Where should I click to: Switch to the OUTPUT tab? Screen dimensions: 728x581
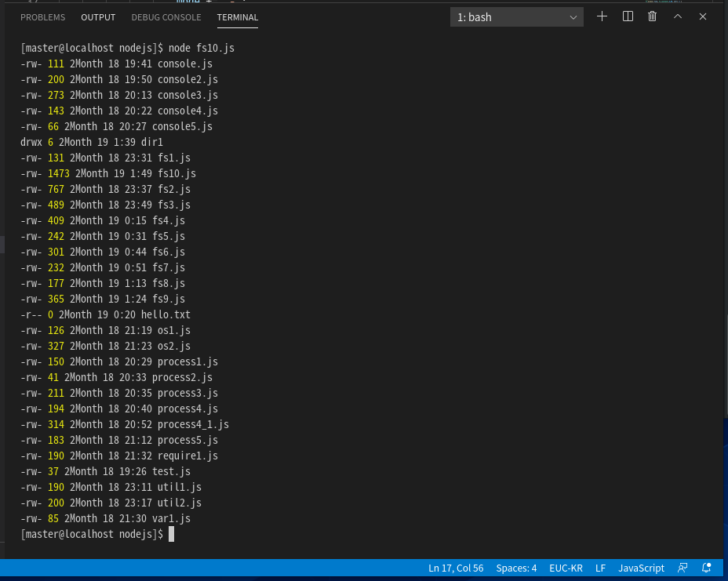[98, 17]
